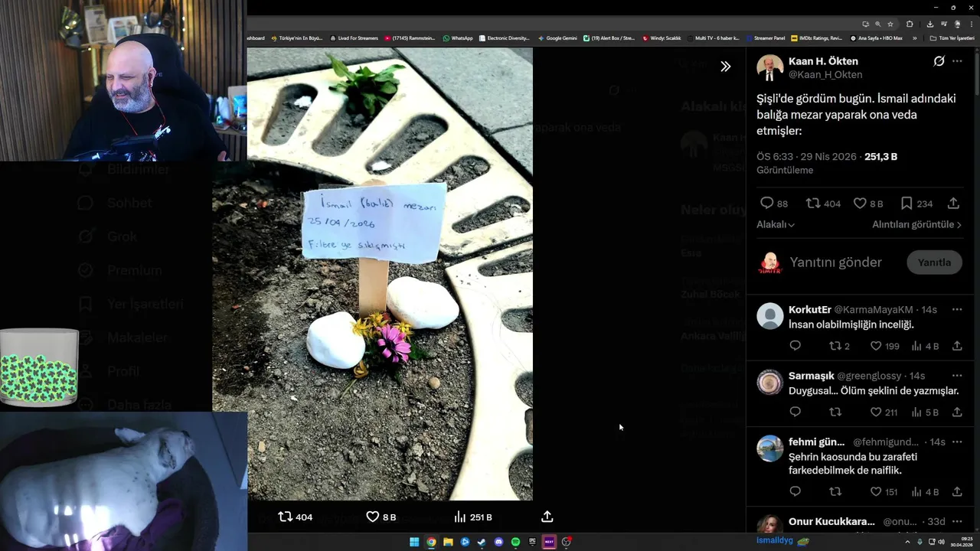The width and height of the screenshot is (980, 551).
Task: Open more options on Sarmaşık's comment
Action: pos(957,376)
